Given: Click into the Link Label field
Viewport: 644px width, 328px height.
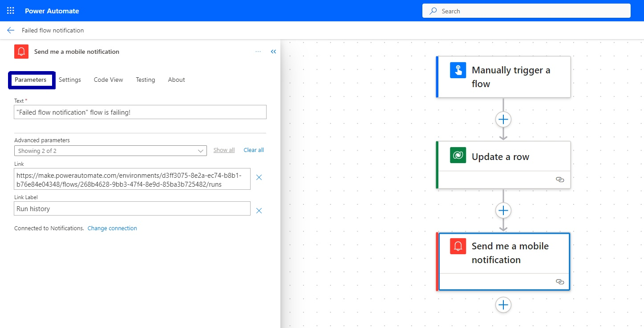Looking at the screenshot, I should pos(132,208).
